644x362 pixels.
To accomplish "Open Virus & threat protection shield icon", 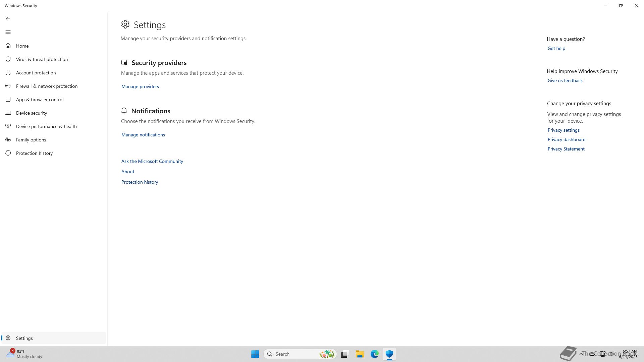I will point(8,59).
